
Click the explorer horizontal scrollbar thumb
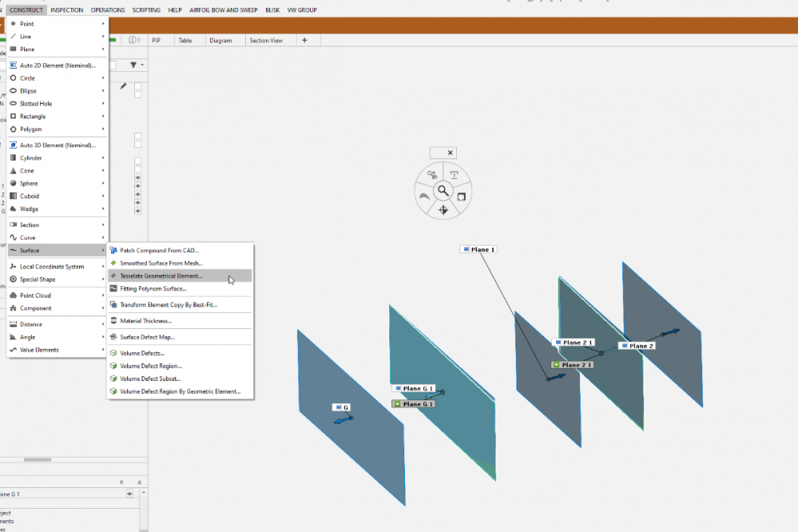click(x=37, y=459)
